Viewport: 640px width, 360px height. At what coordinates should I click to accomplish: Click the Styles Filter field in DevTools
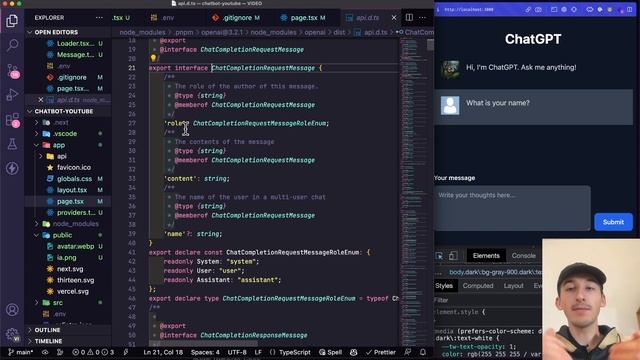tap(488, 300)
